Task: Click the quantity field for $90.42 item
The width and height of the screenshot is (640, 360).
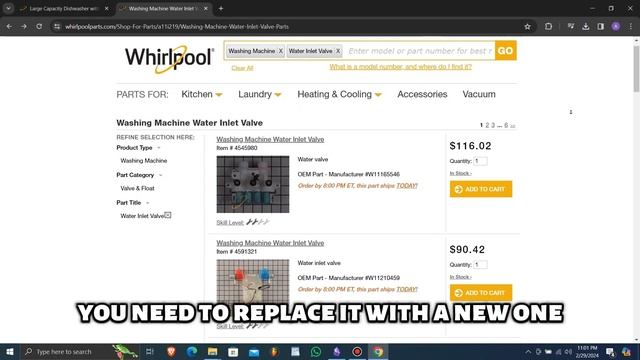Action: click(480, 265)
